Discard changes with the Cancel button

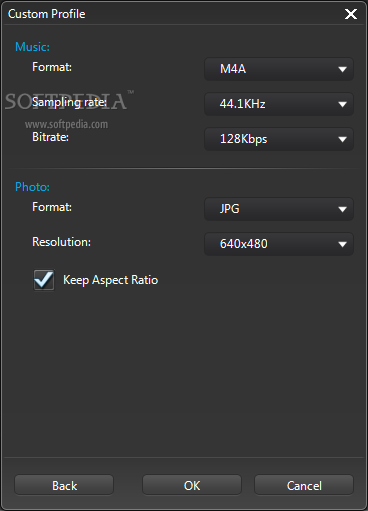point(304,485)
